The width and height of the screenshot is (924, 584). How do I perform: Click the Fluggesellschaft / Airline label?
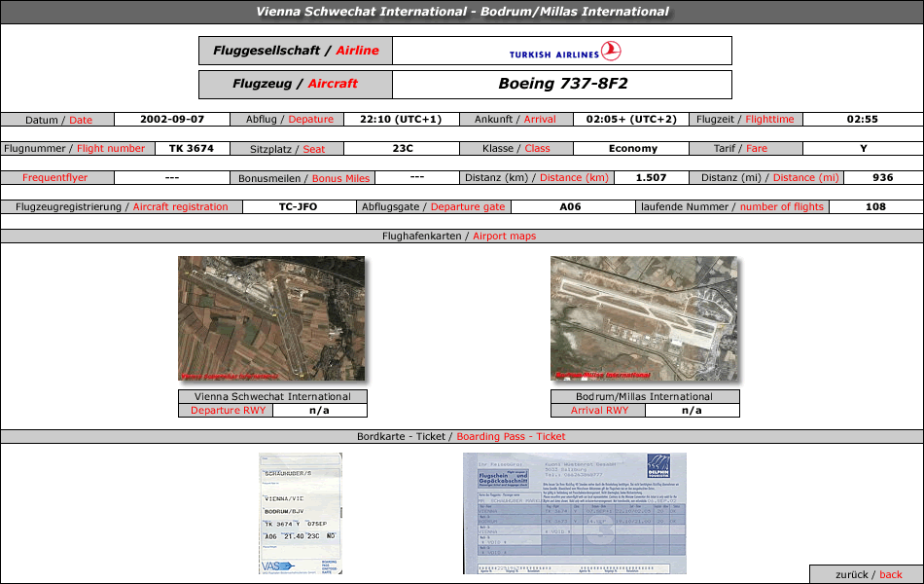pyautogui.click(x=296, y=51)
